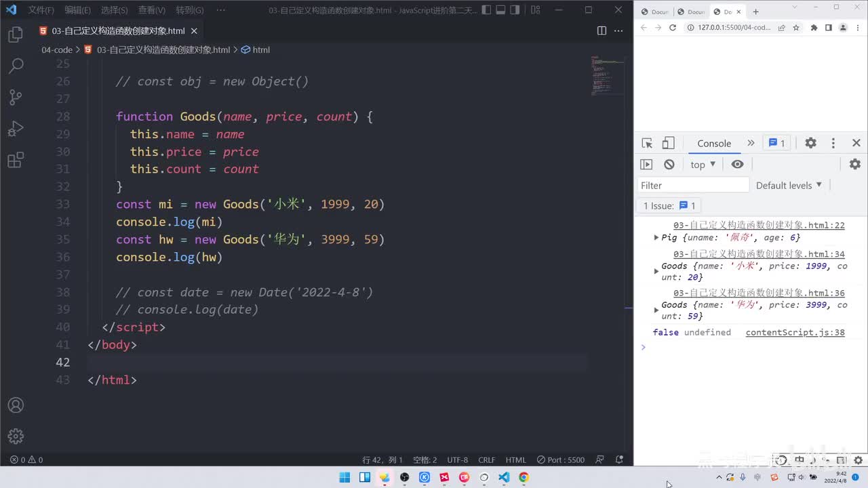
Task: Expand the Pig object in the console
Action: (x=656, y=237)
